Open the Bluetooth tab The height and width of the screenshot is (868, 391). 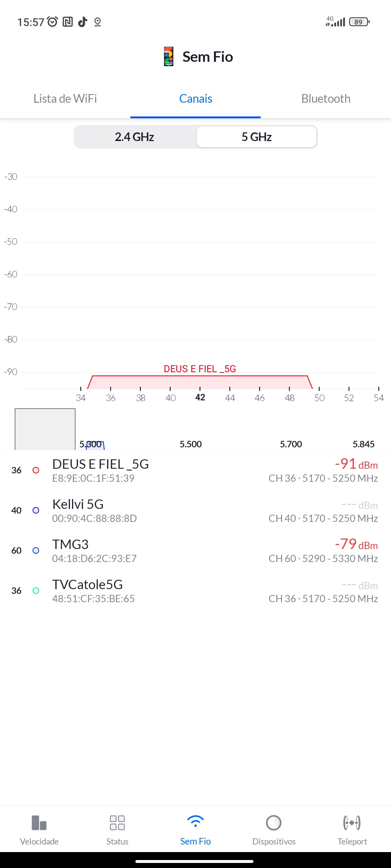tap(326, 99)
